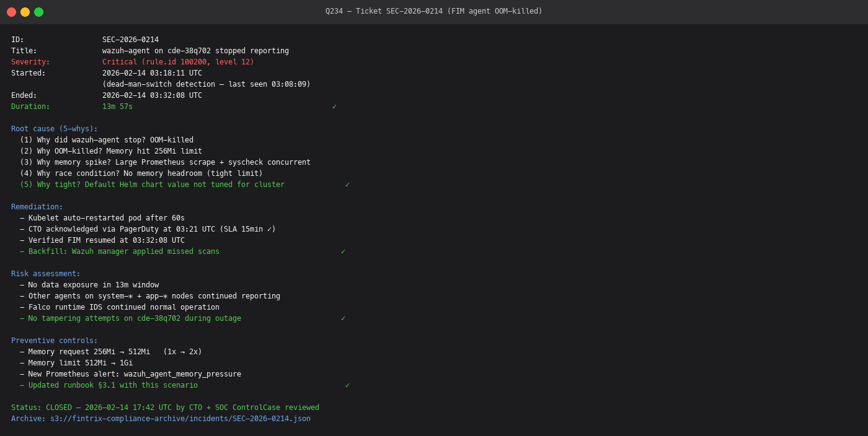Click 'Kubelet auto-restarted pod after 60s' line

click(x=102, y=218)
